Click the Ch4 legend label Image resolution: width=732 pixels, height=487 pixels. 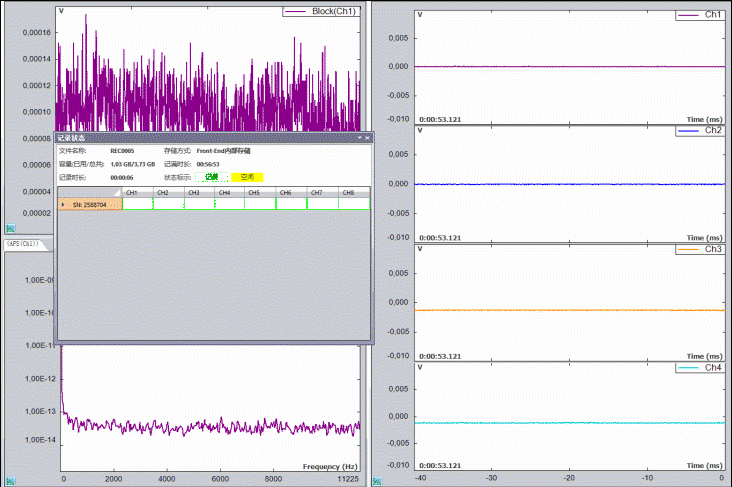(x=713, y=367)
